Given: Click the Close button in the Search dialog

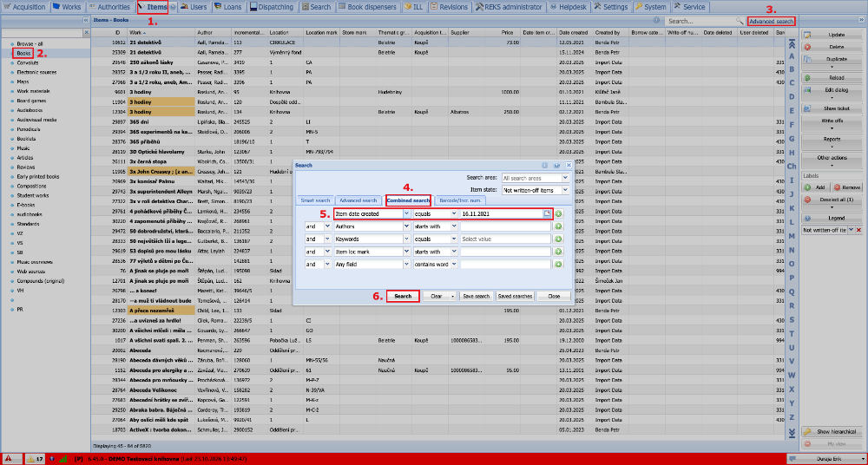Looking at the screenshot, I should pos(554,296).
